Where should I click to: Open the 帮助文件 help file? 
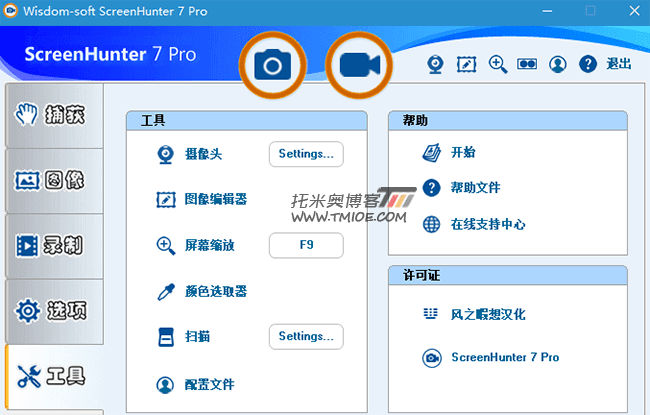pos(475,188)
